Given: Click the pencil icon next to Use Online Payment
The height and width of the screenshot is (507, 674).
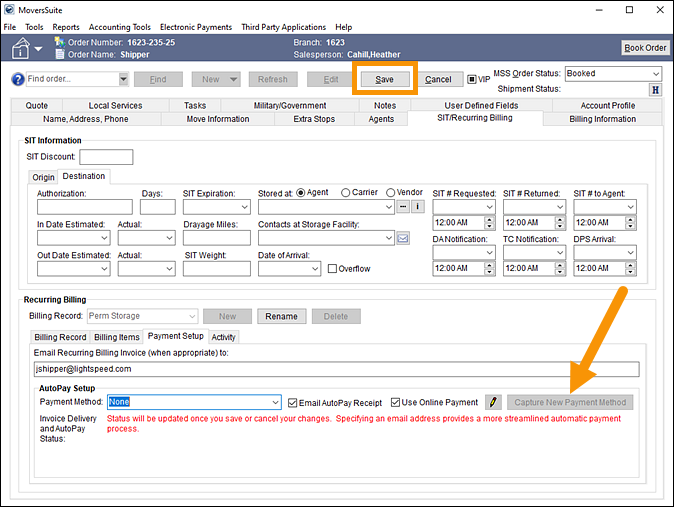Looking at the screenshot, I should (x=493, y=402).
